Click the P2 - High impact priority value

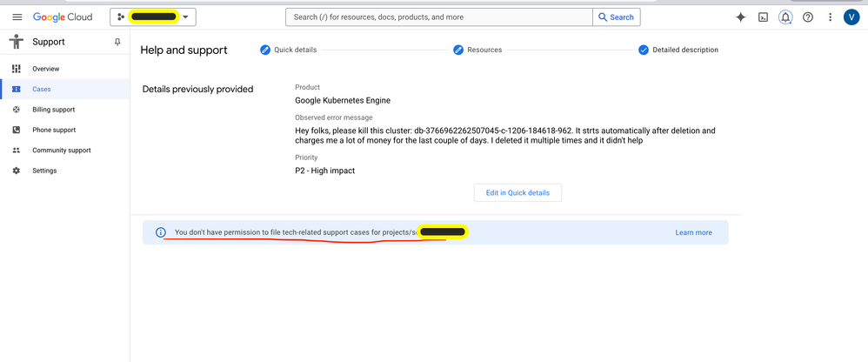click(325, 171)
